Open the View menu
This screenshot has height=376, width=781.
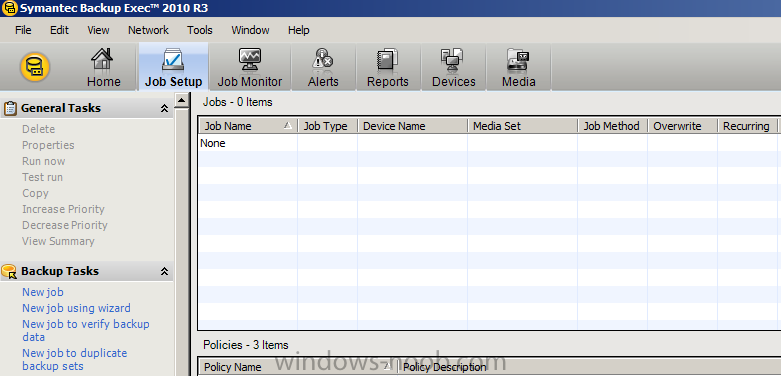point(98,30)
